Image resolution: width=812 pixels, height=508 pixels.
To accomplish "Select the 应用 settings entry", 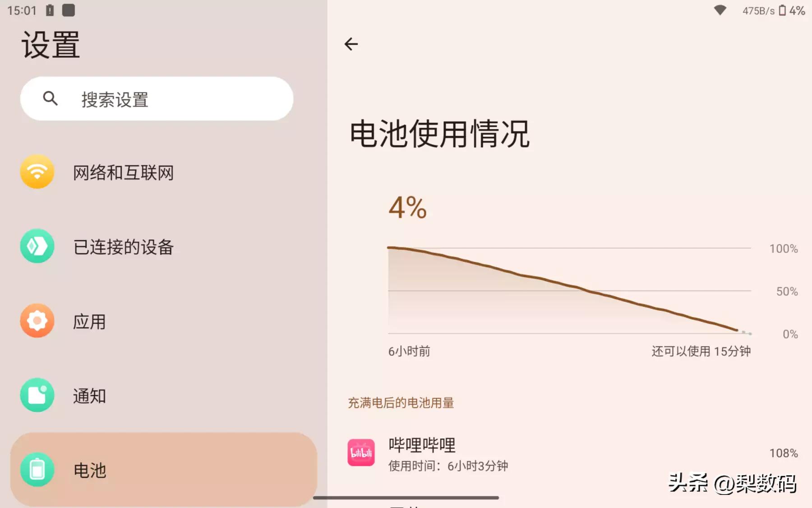I will pos(89,322).
